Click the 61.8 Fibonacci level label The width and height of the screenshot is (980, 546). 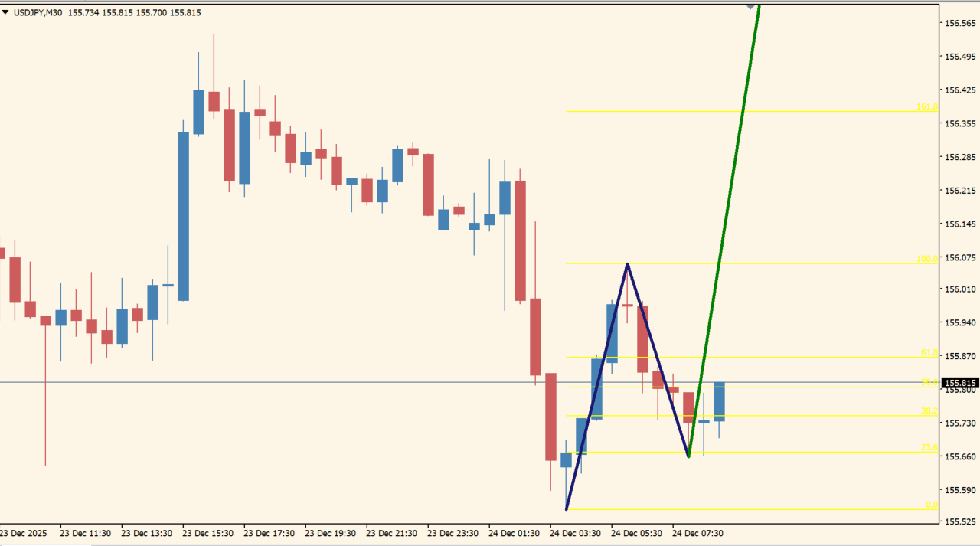[x=929, y=353]
